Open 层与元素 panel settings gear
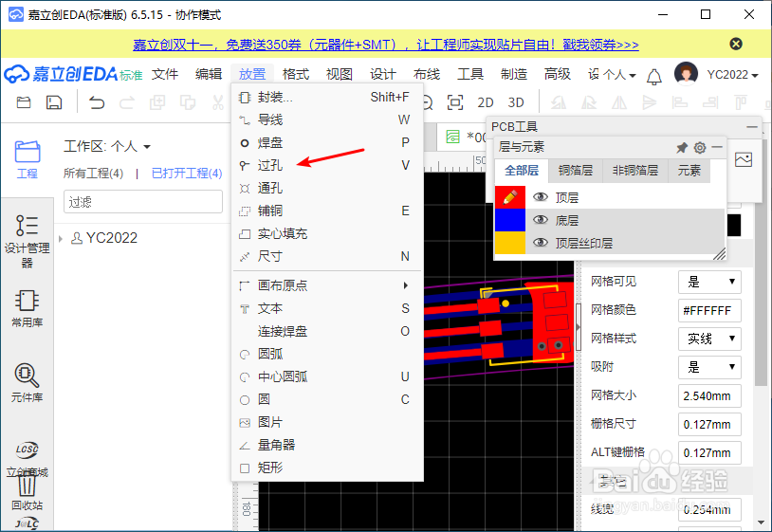The height and width of the screenshot is (532, 772). [x=700, y=147]
